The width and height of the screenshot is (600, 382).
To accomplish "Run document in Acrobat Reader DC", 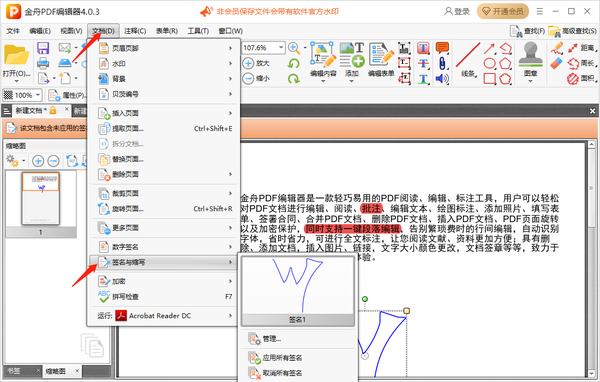I will (x=164, y=316).
